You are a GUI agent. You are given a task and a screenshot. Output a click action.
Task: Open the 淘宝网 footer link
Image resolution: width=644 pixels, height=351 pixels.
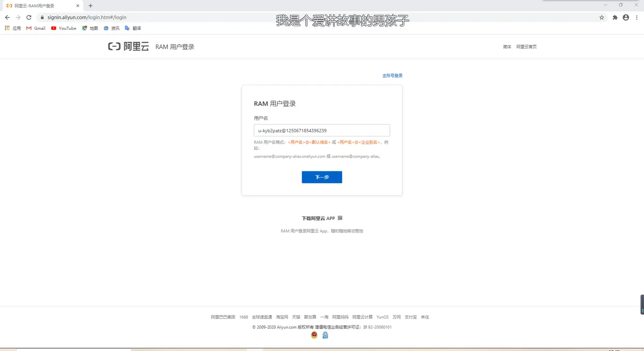point(282,317)
